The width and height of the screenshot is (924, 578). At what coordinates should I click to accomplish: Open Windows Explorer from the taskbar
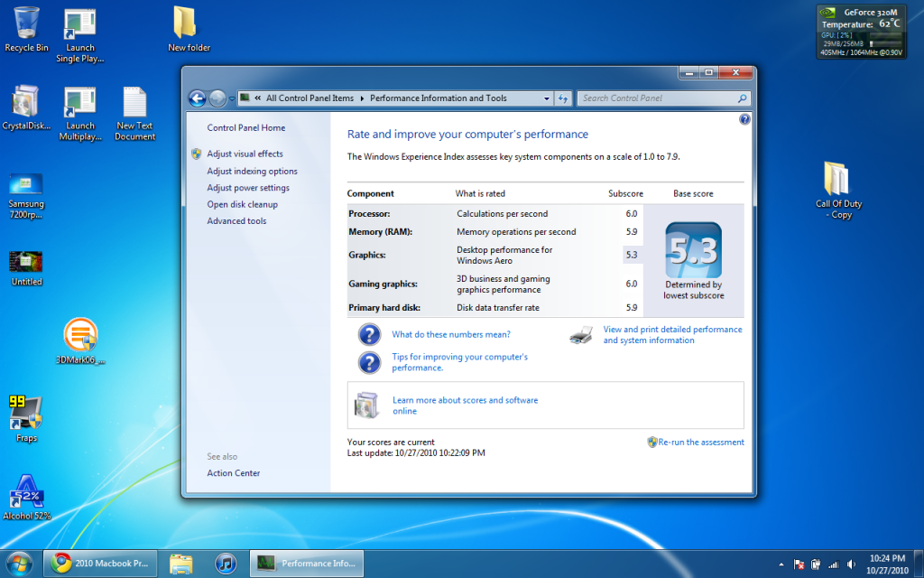coord(181,564)
